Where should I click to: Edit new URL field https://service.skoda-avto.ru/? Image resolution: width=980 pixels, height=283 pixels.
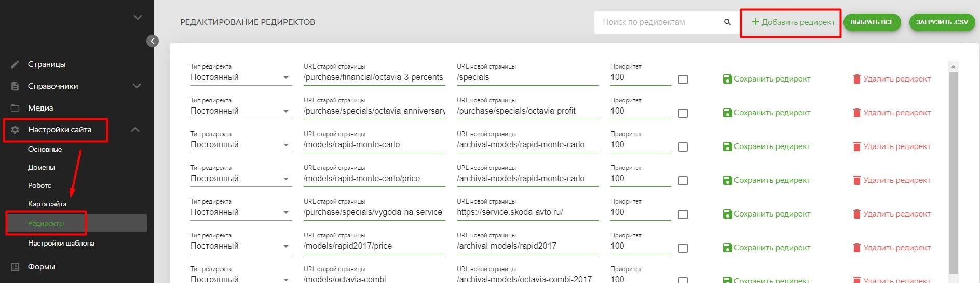pyautogui.click(x=527, y=212)
